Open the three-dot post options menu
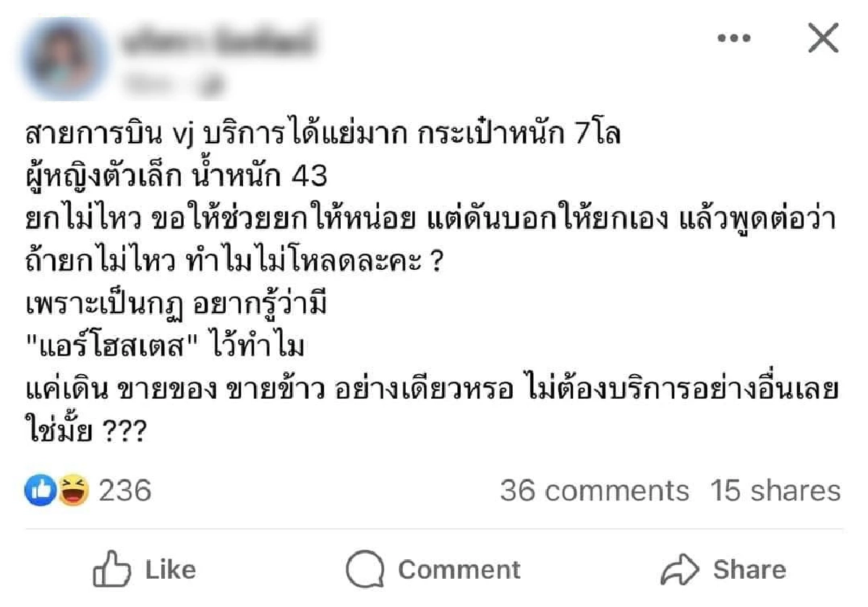Viewport: 868px width, 607px height. click(735, 40)
